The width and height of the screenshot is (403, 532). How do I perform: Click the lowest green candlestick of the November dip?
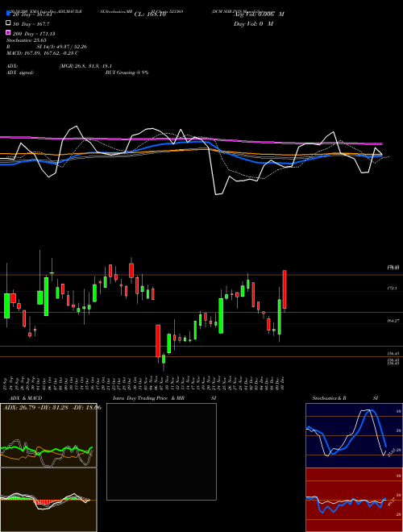point(164,359)
